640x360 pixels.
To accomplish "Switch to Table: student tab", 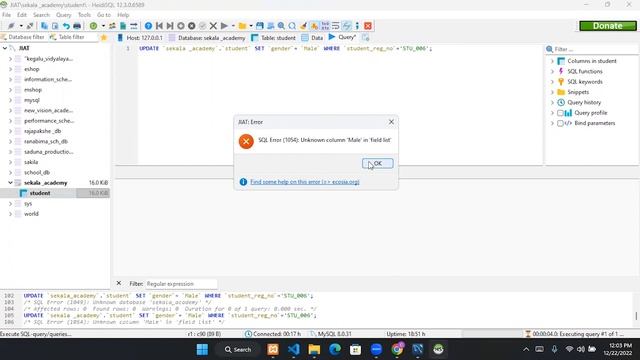I will tap(273, 38).
